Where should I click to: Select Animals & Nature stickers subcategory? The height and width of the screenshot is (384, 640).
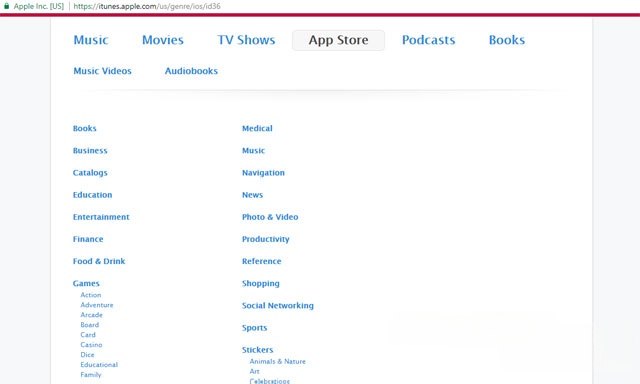tap(278, 361)
